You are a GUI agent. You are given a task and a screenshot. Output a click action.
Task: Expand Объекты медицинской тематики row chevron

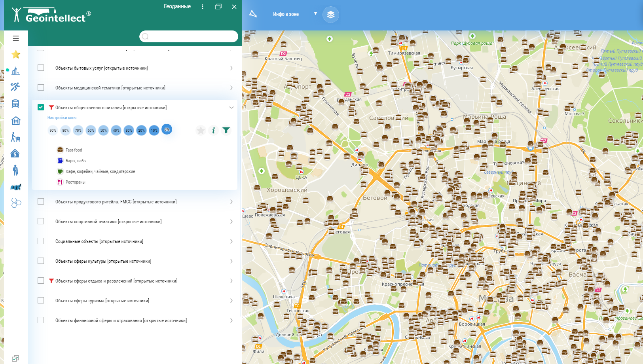click(x=231, y=88)
